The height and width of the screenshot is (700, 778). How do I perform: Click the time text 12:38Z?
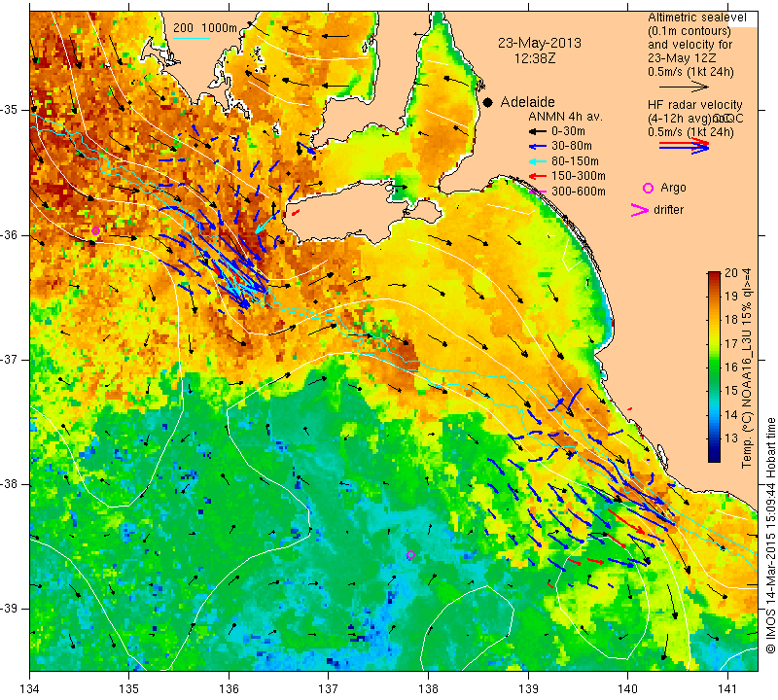coord(535,59)
